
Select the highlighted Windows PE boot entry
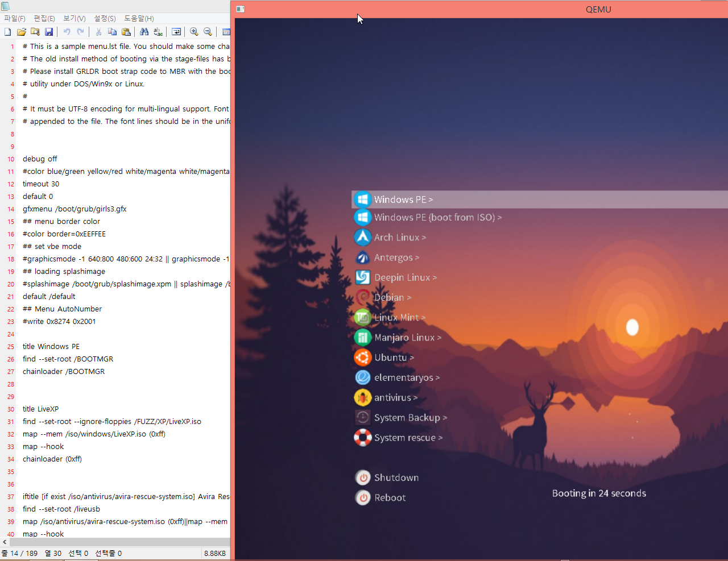click(x=540, y=200)
